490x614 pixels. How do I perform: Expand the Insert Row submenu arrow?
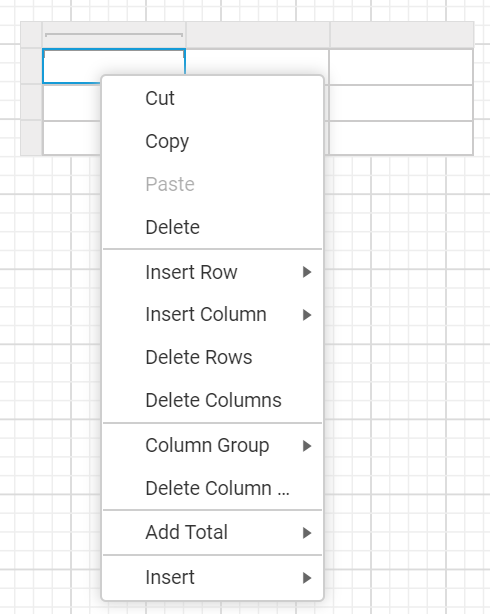[307, 272]
